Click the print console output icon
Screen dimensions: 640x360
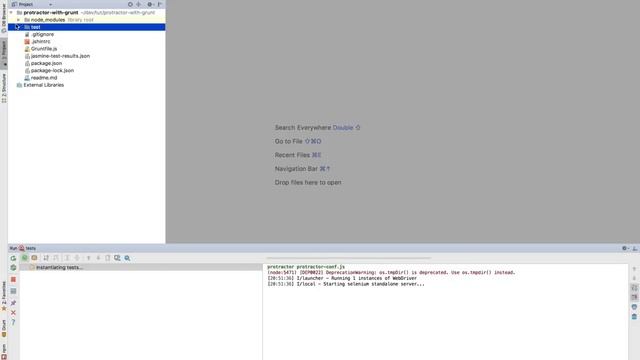point(634,307)
